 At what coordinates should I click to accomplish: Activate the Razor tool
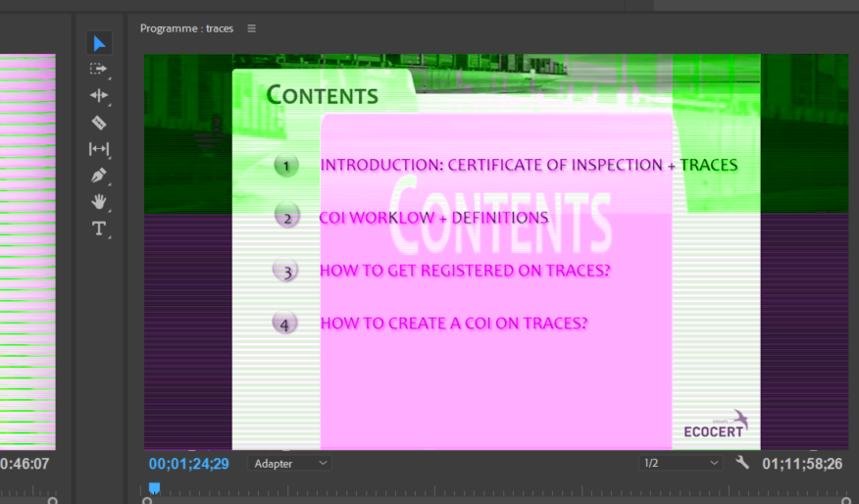(x=98, y=123)
